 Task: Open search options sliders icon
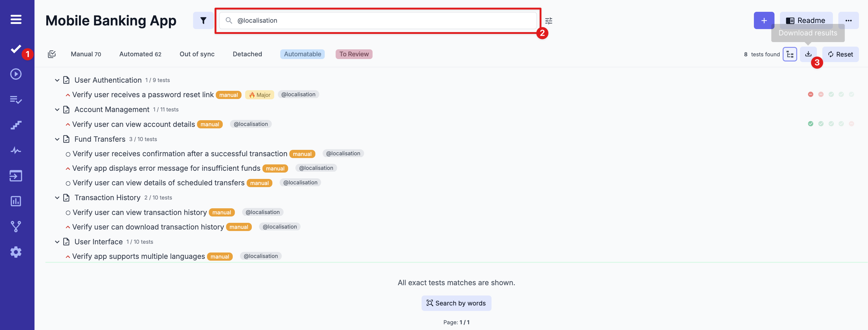[x=549, y=21]
